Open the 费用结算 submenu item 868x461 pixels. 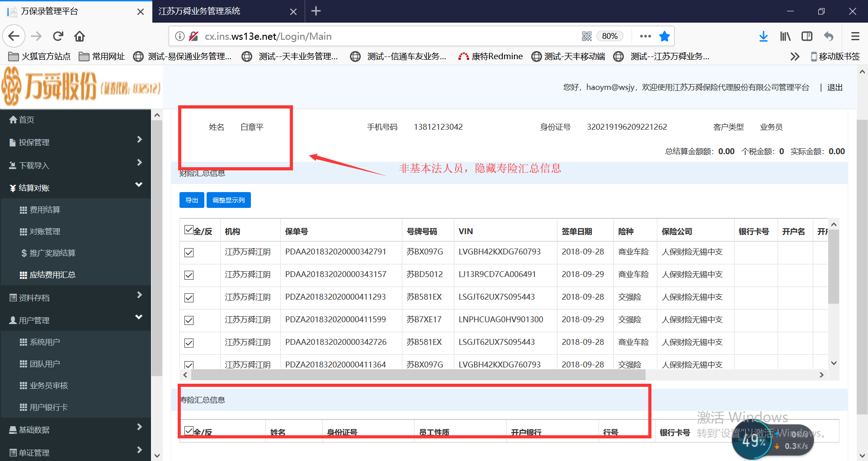[x=45, y=210]
